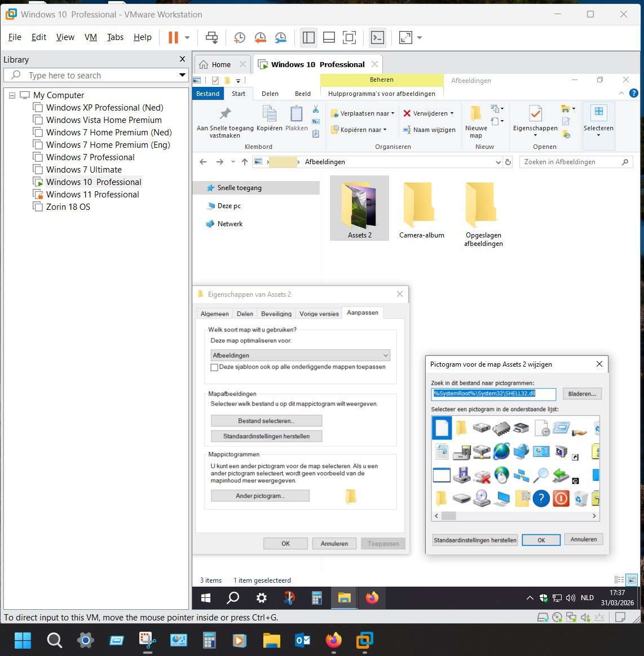Click send Ctrl+Alt+Del toolbar icon
The image size is (644, 656).
[x=212, y=38]
